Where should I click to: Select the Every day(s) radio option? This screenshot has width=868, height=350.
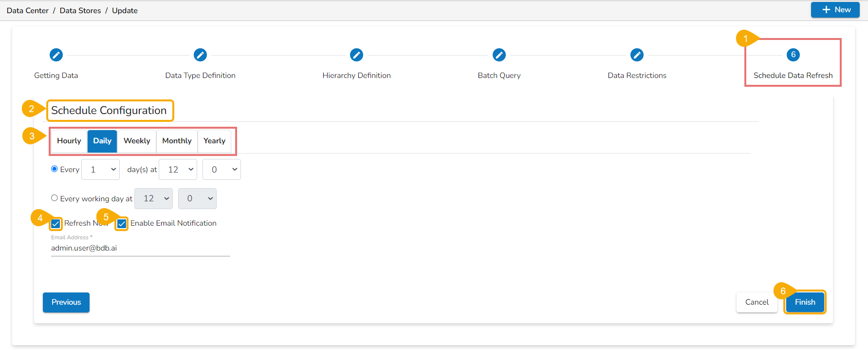[x=55, y=169]
